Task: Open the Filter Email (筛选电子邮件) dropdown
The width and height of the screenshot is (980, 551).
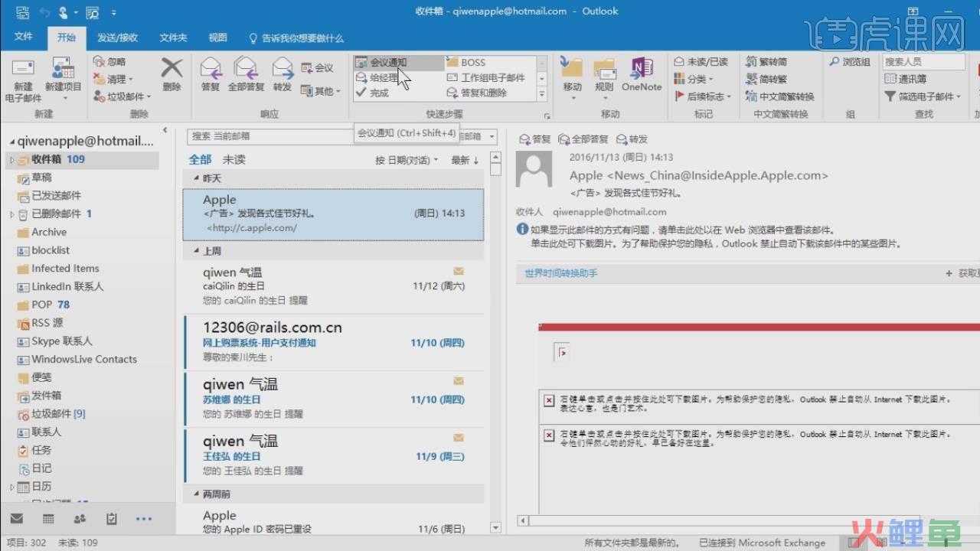Action: [x=923, y=96]
